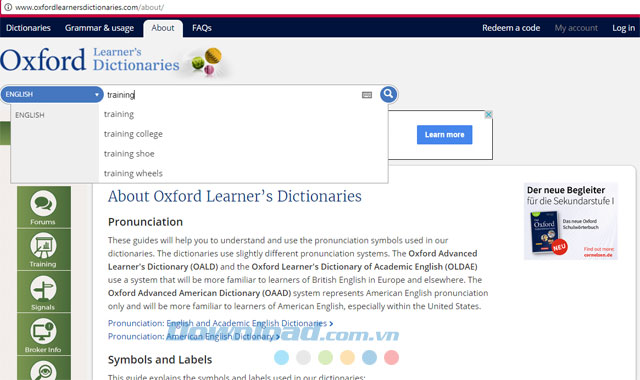Open the FAQs page

pyautogui.click(x=202, y=28)
